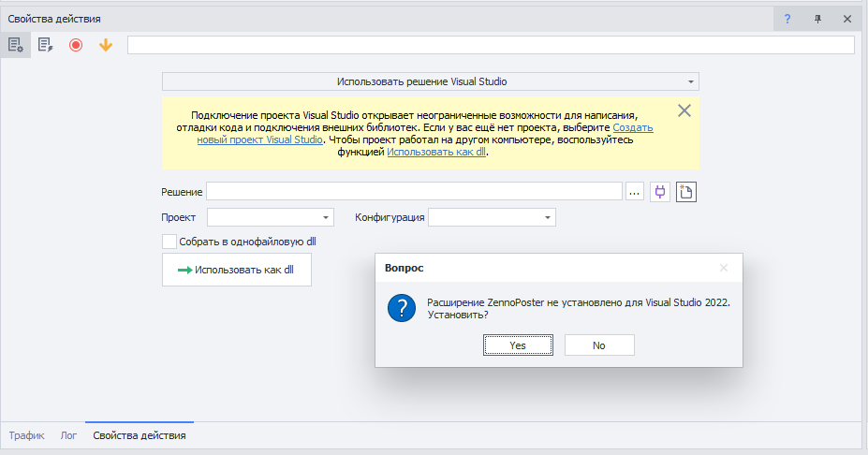
Task: Click the purple plug connect icon
Action: (x=660, y=192)
